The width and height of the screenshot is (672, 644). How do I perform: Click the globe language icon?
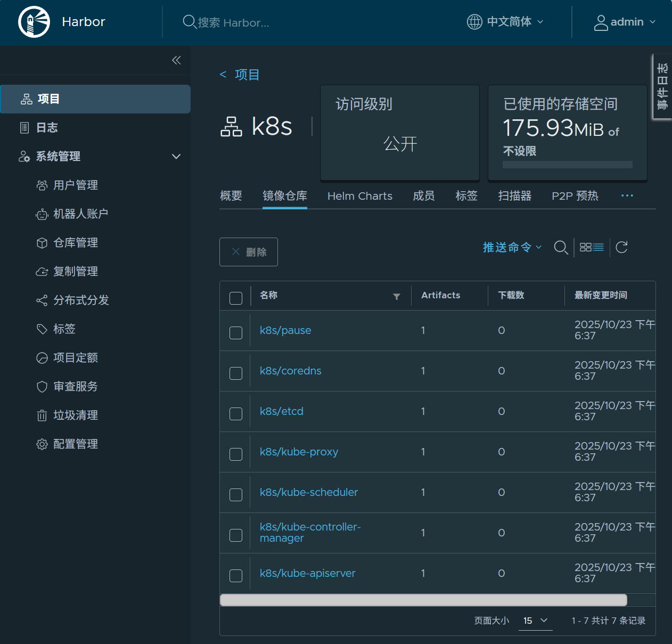tap(474, 22)
